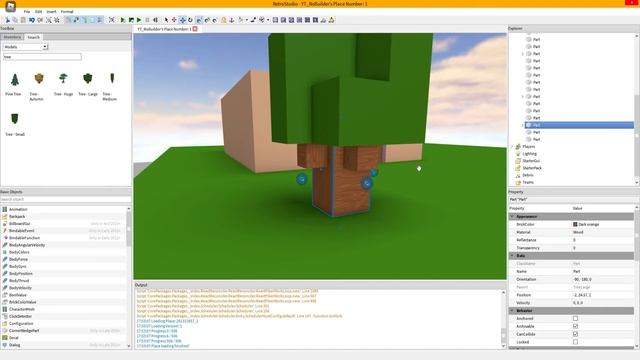The image size is (640, 360).
Task: Click the Redo arrow icon
Action: point(40,20)
